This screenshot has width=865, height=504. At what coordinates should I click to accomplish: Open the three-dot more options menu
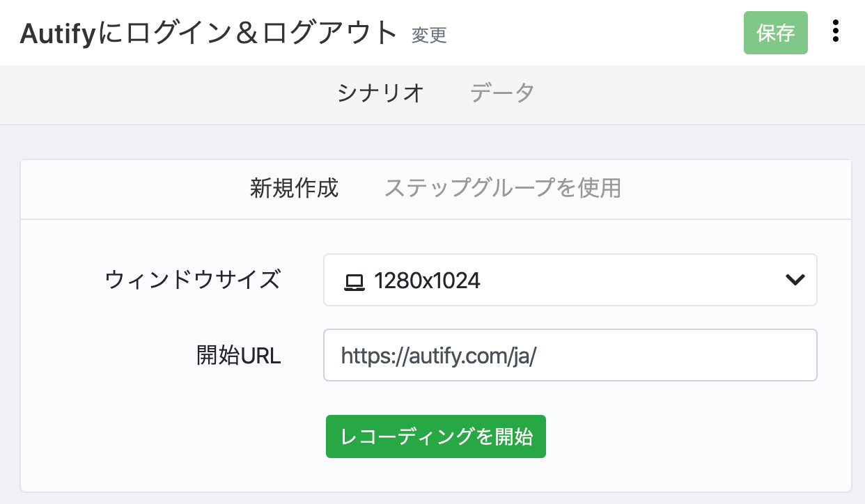click(x=835, y=32)
